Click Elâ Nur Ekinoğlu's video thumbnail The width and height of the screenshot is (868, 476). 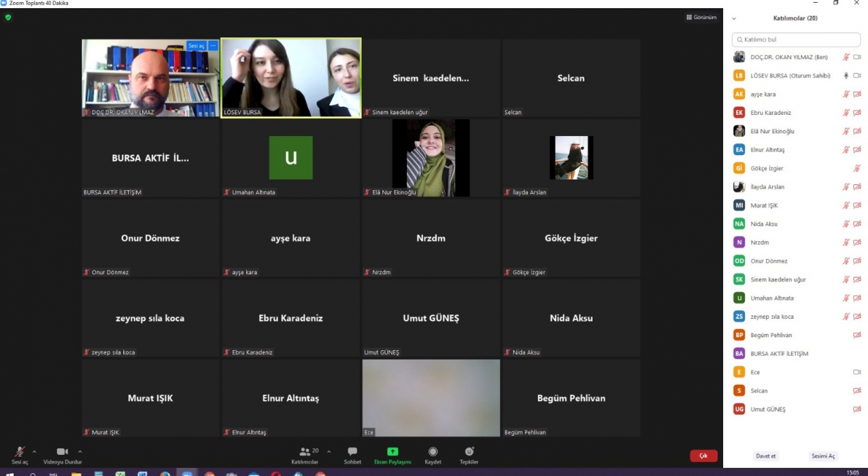pos(431,158)
